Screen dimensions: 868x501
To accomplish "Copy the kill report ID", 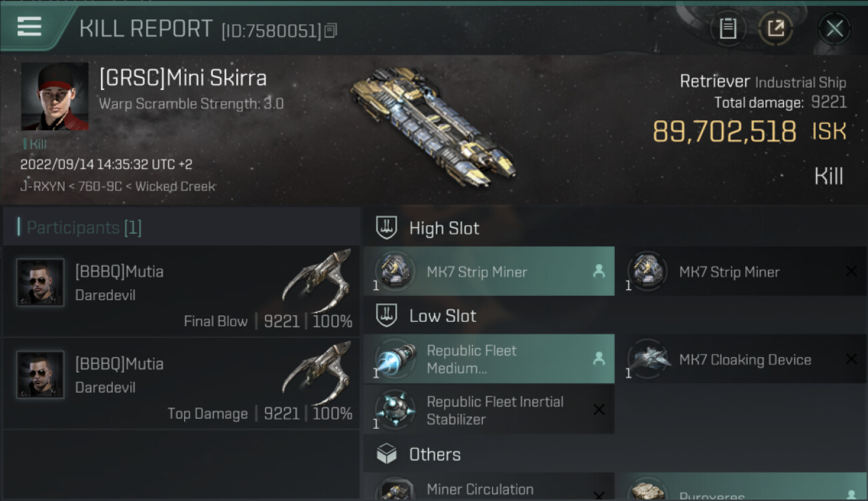I will (x=331, y=30).
